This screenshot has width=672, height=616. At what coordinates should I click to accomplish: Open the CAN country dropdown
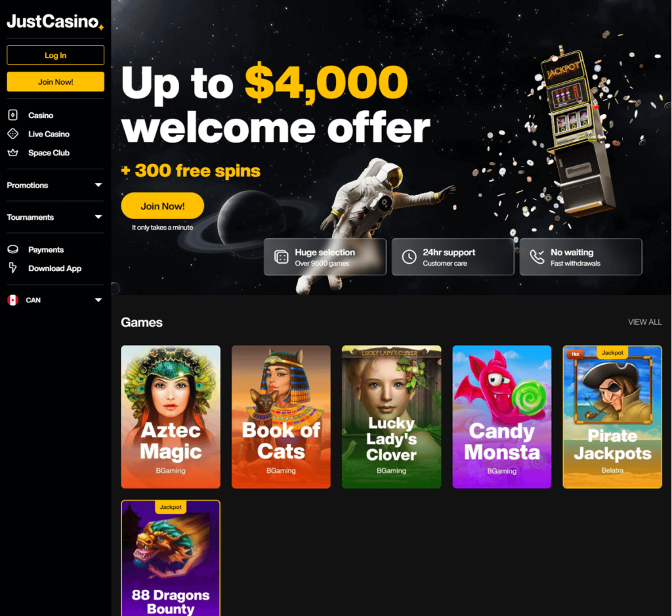pos(55,300)
